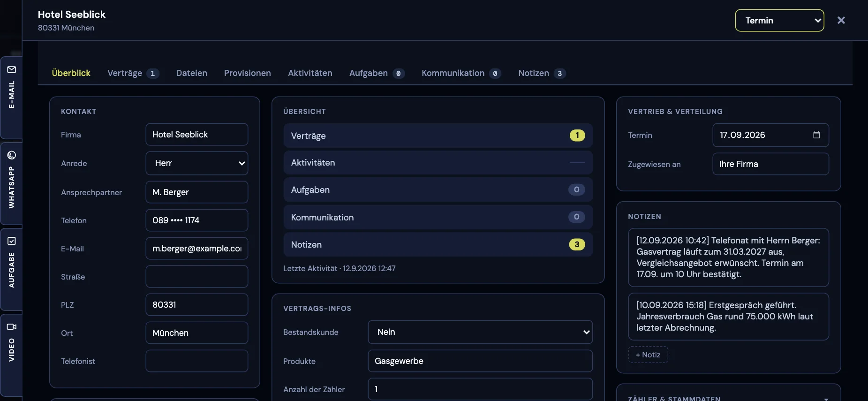Expand the Zähler & Stammdaten section
The width and height of the screenshot is (868, 401).
point(826,399)
